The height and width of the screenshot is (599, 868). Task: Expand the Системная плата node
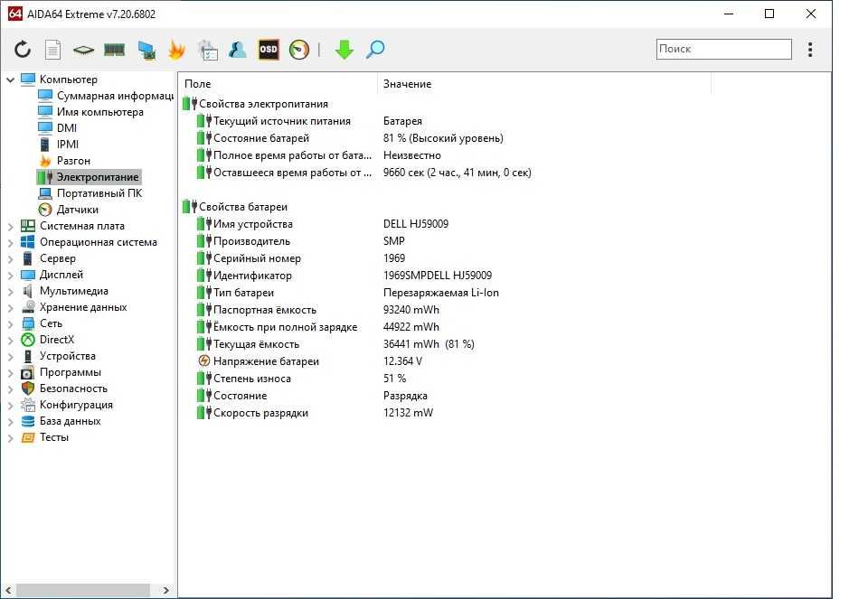10,226
